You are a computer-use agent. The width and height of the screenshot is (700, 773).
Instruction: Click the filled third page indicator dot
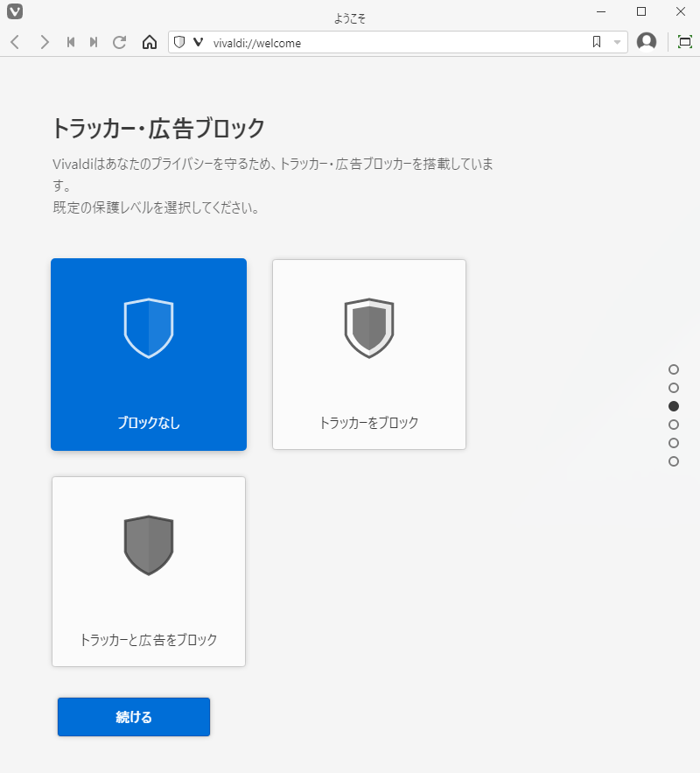tap(674, 406)
